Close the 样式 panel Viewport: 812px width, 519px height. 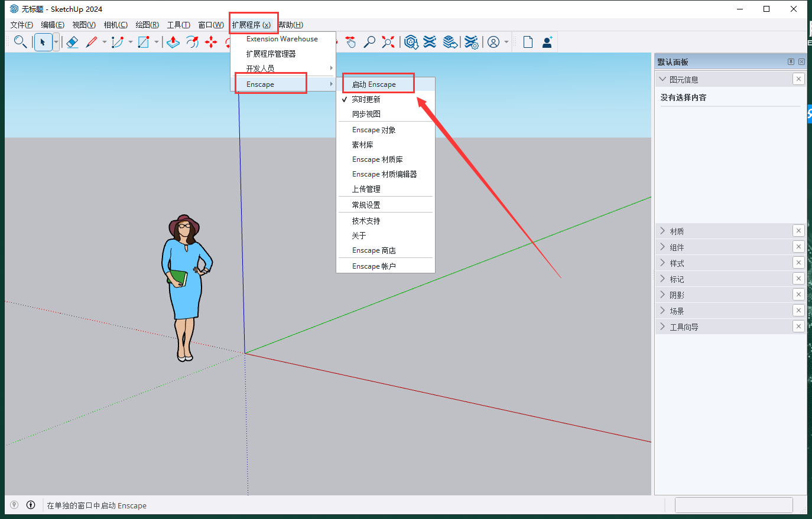(x=798, y=263)
